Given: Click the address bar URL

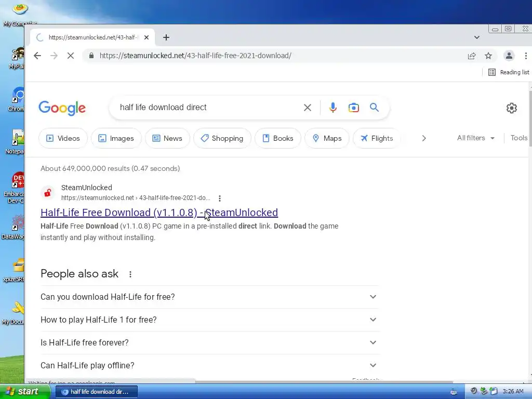Looking at the screenshot, I should click(x=195, y=56).
